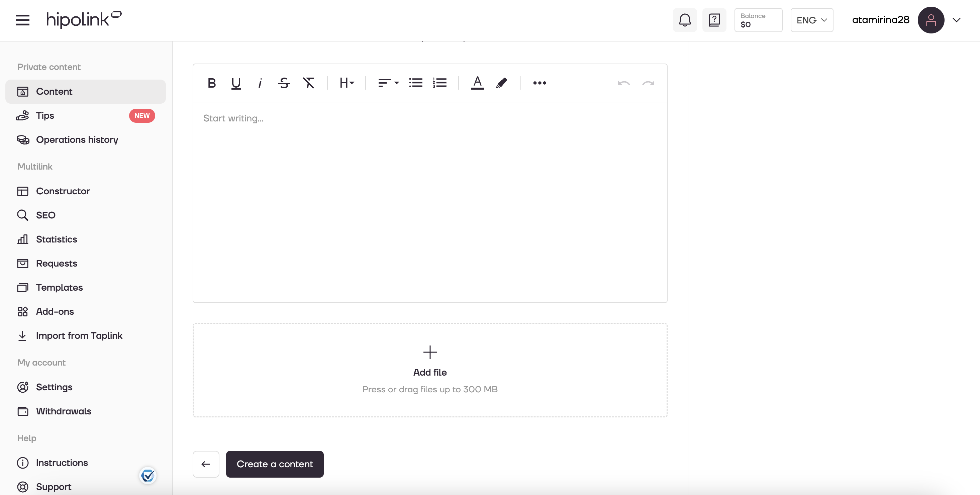Open Support in the sidebar
This screenshot has width=980, height=495.
(86, 487)
